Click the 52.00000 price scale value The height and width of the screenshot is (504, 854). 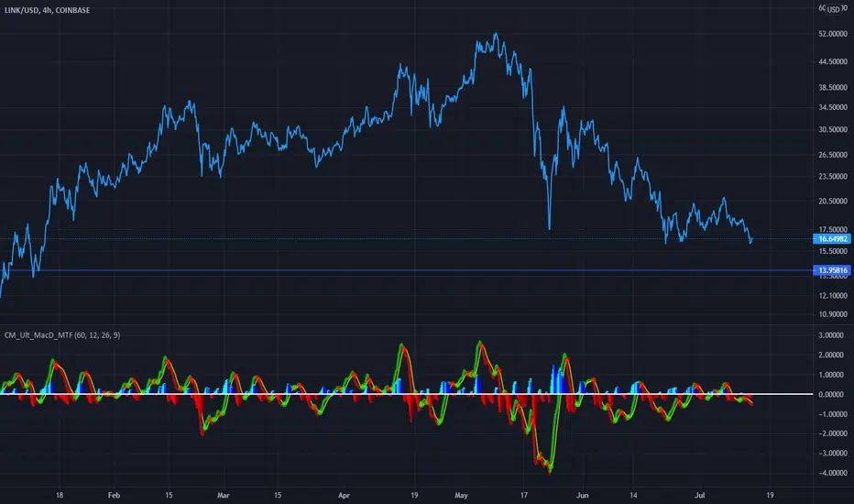(x=833, y=34)
